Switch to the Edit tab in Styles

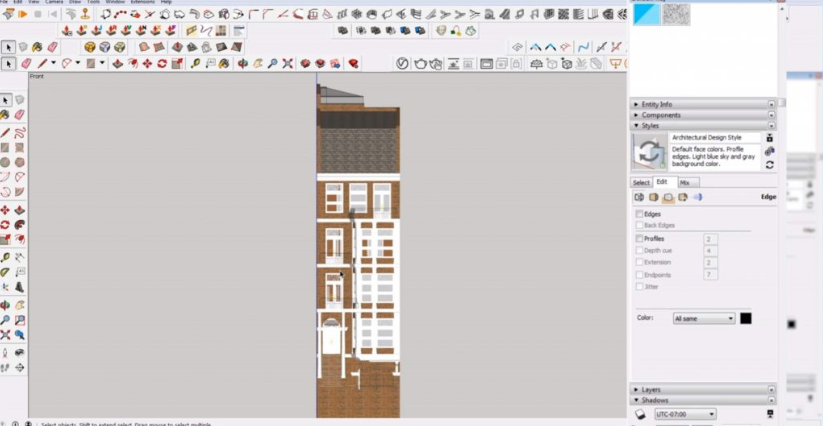[662, 182]
